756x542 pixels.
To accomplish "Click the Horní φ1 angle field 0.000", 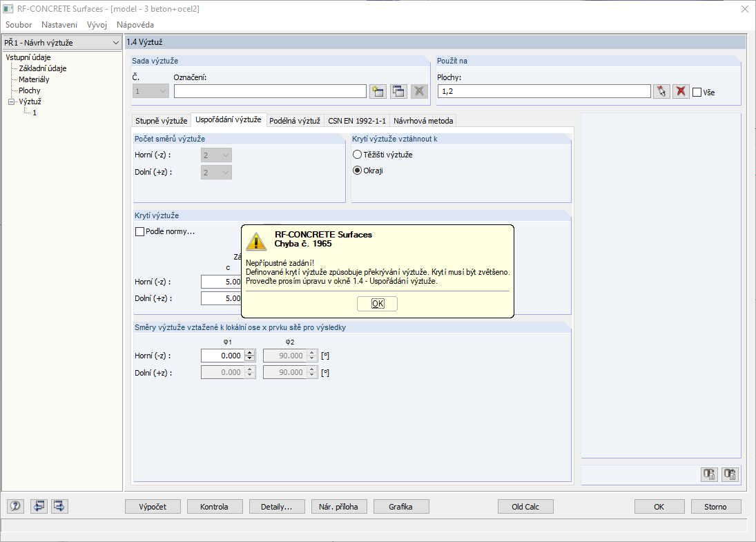I will [223, 356].
